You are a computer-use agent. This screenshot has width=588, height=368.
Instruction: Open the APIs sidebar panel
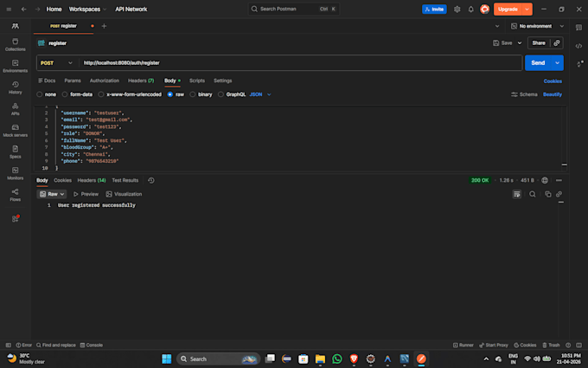tap(15, 108)
